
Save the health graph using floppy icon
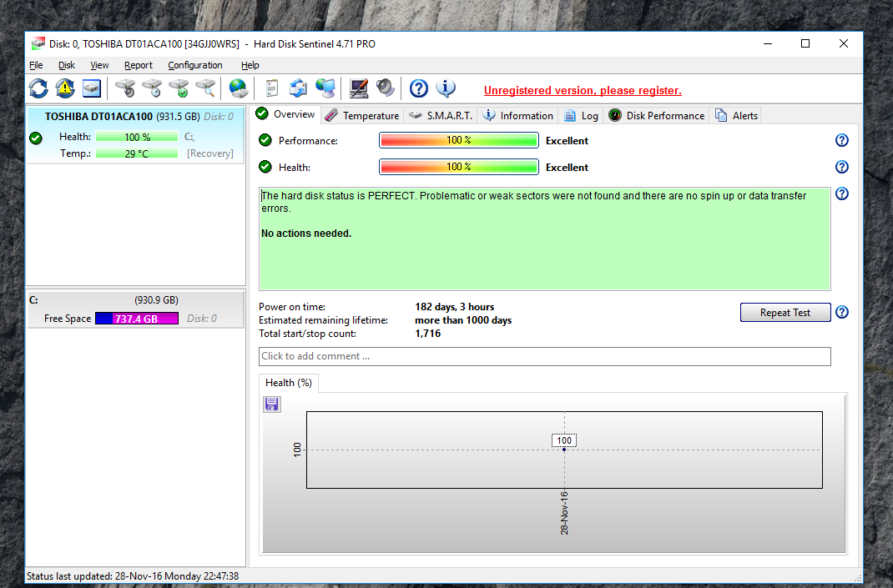[x=272, y=405]
